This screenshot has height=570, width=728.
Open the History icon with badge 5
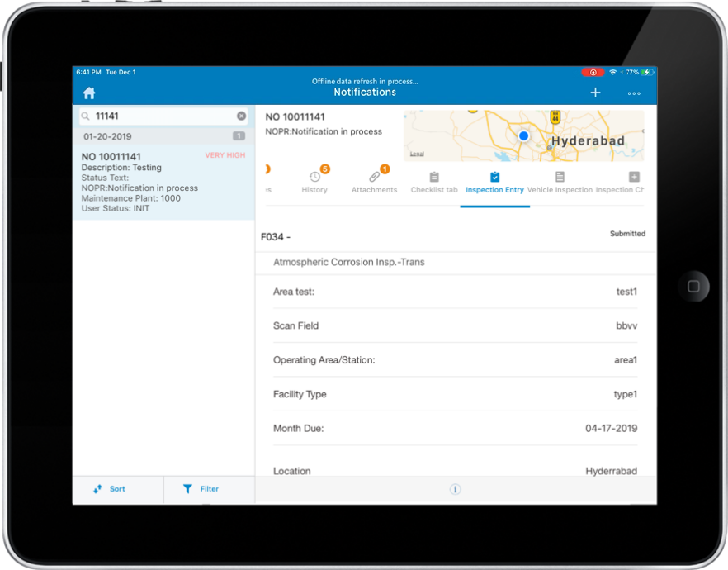[x=314, y=181]
